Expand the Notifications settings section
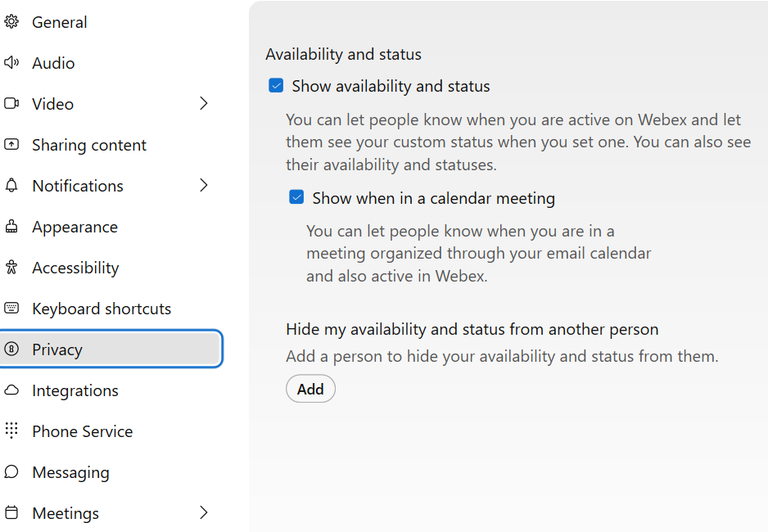The image size is (768, 532). (x=203, y=186)
